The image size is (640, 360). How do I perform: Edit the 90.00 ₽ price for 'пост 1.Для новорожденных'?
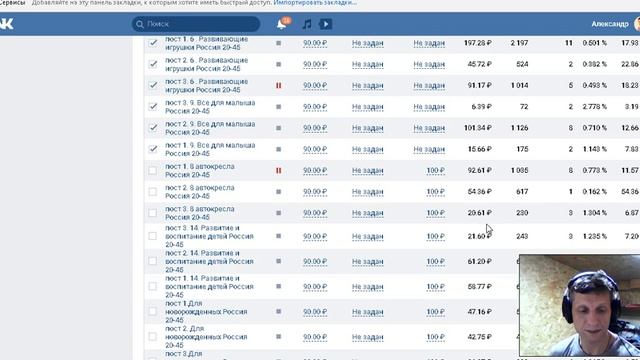[315, 311]
